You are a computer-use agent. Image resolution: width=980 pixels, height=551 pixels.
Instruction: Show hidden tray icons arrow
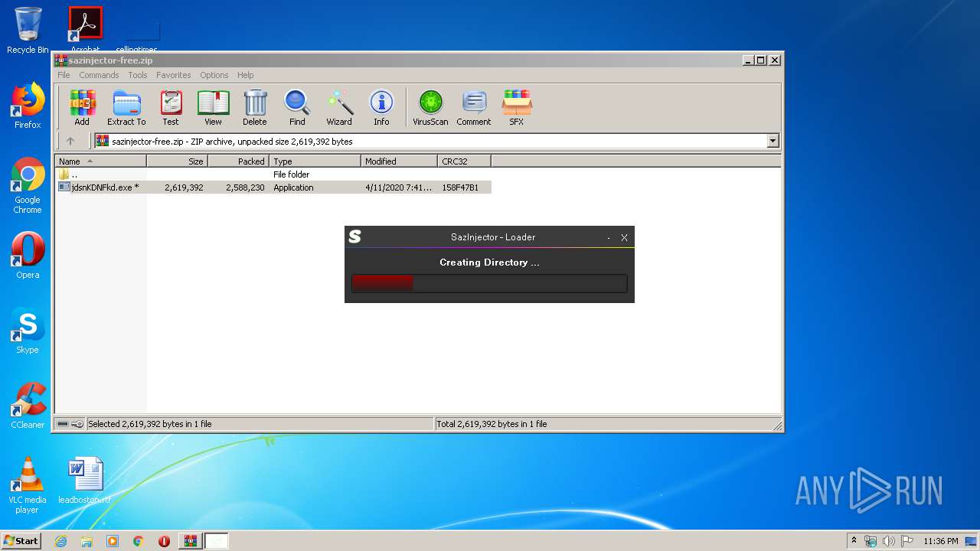pyautogui.click(x=854, y=540)
